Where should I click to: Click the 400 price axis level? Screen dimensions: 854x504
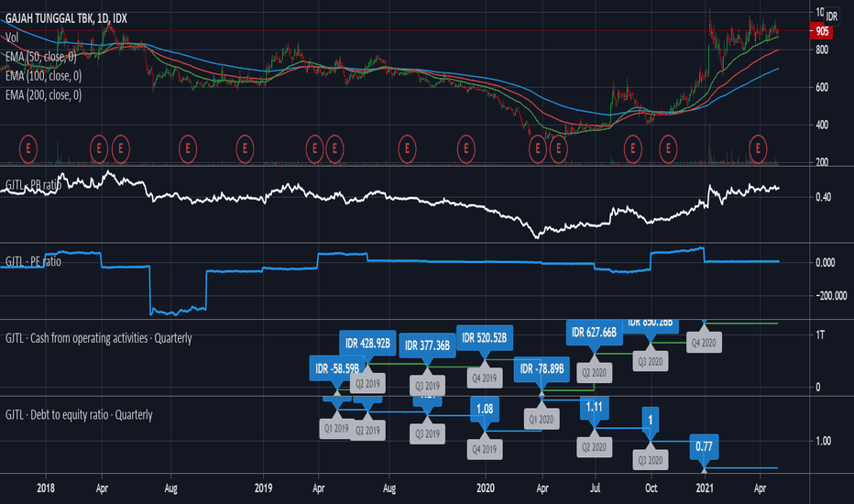tap(821, 126)
